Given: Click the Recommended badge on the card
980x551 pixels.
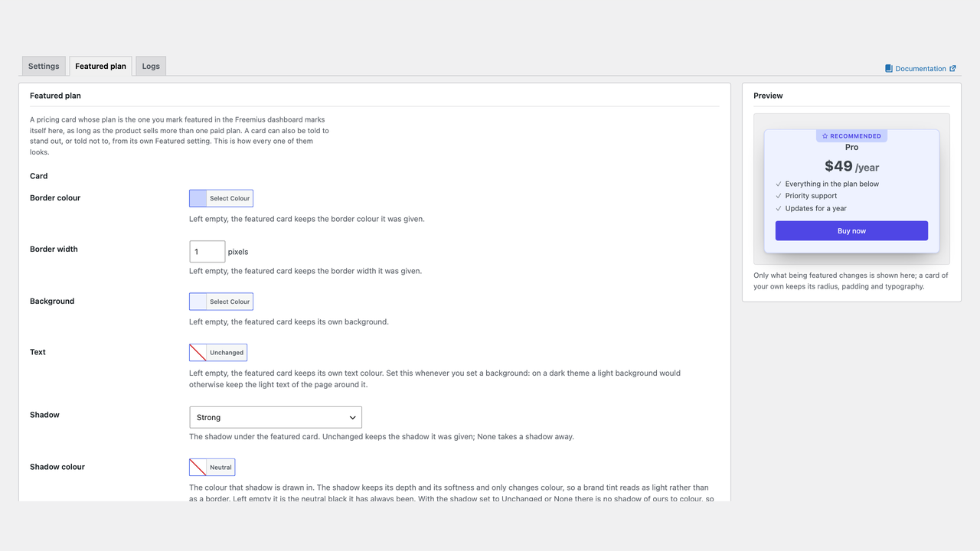Looking at the screenshot, I should (x=851, y=136).
